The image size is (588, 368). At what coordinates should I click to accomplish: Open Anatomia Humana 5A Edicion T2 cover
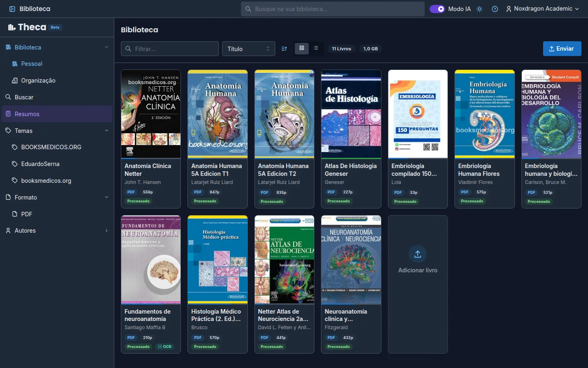(x=284, y=114)
